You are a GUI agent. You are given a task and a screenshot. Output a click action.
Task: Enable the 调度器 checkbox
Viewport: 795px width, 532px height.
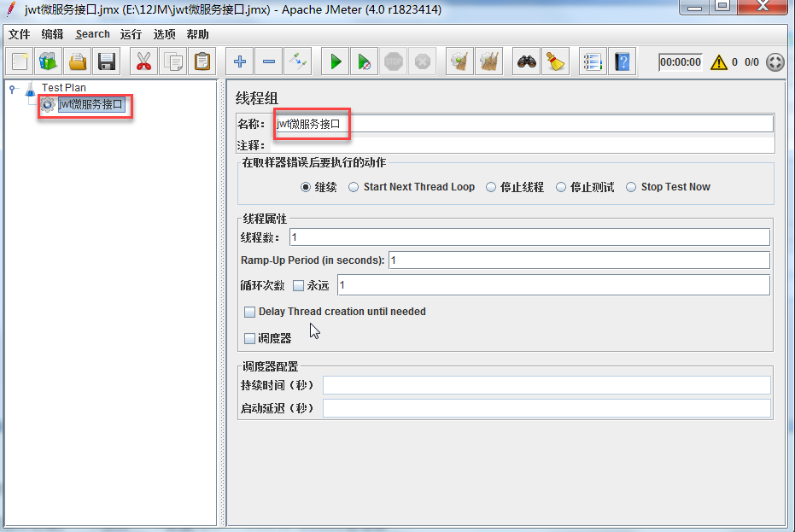pyautogui.click(x=249, y=338)
